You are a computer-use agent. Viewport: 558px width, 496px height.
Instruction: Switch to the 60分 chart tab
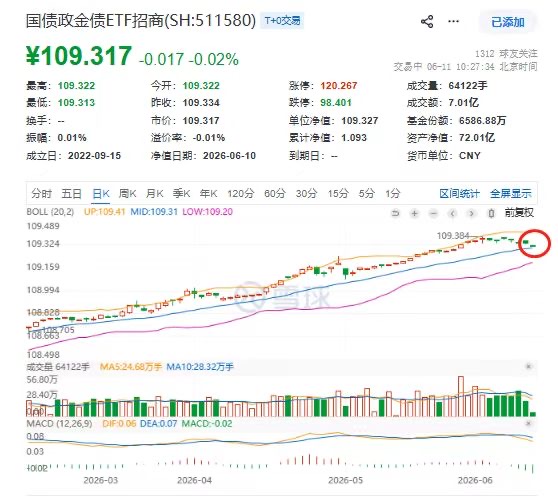pyautogui.click(x=275, y=194)
